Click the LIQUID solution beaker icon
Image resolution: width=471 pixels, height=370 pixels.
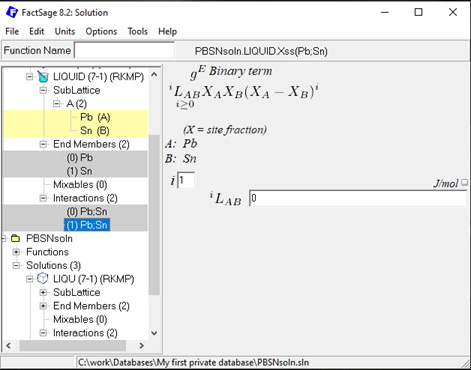coord(43,77)
